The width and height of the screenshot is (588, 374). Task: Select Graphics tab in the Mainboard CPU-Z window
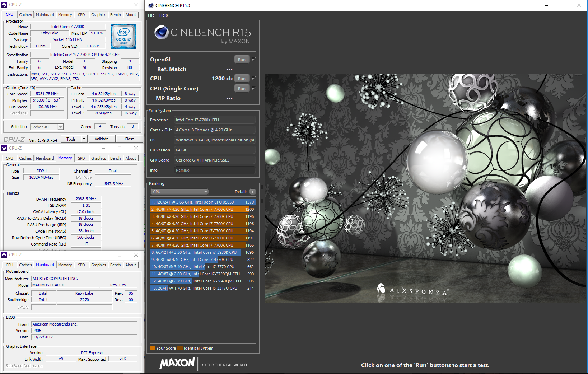(x=99, y=265)
